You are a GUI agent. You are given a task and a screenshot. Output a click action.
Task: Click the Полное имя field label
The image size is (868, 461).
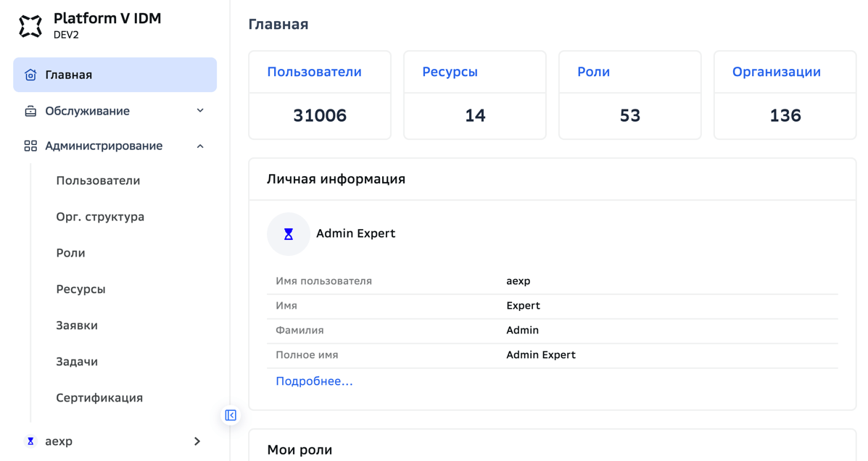tap(307, 354)
